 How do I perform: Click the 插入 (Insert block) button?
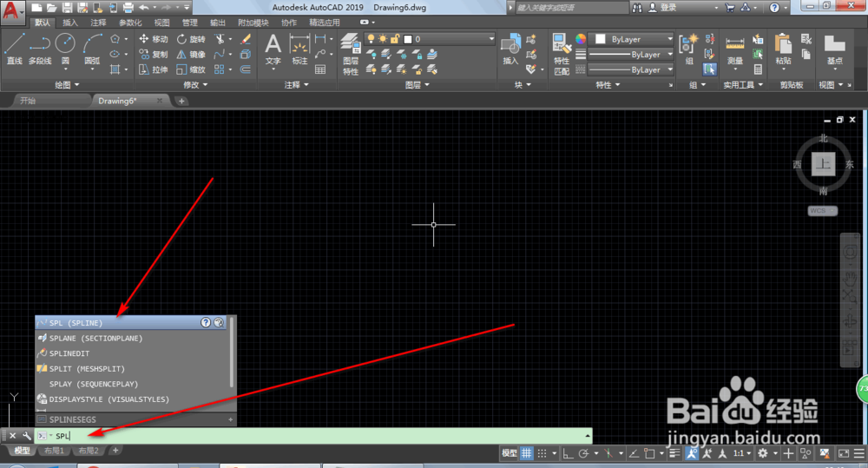click(510, 49)
